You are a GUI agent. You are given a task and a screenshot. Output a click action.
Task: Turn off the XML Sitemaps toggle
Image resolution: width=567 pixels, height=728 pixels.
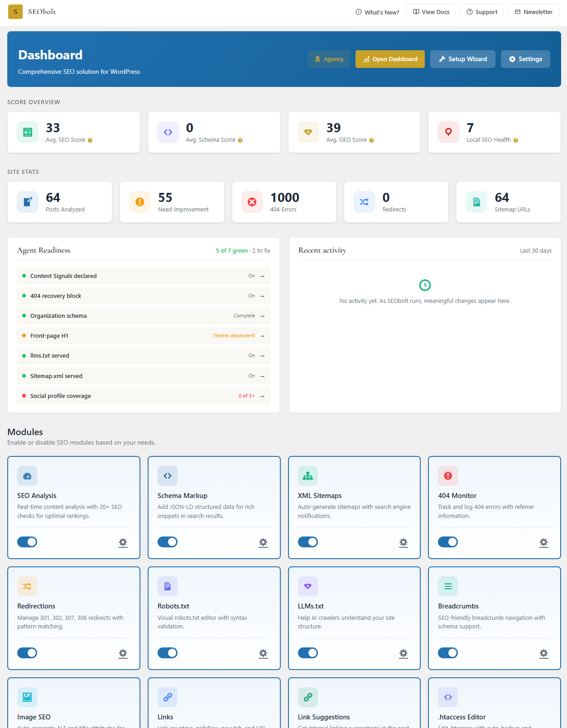pos(308,542)
